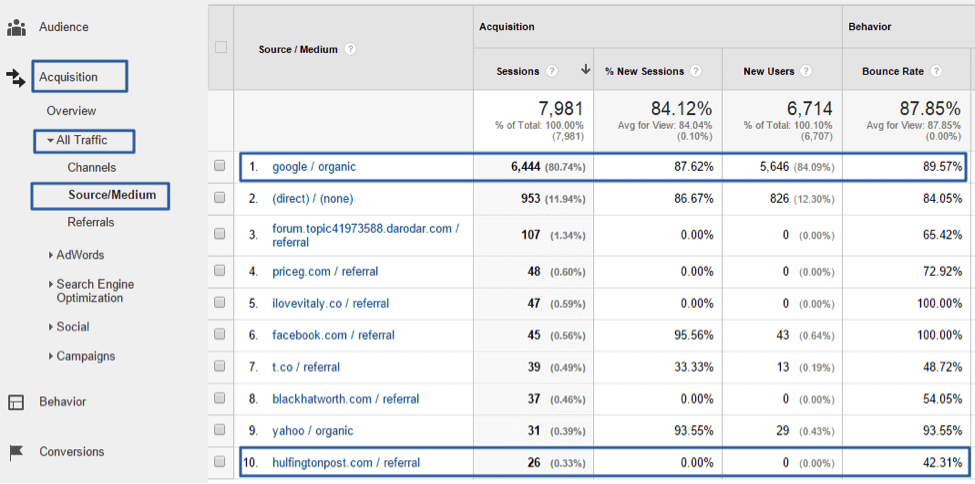Open facebook.com / referral link
Image resolution: width=975 pixels, height=484 pixels.
point(333,335)
